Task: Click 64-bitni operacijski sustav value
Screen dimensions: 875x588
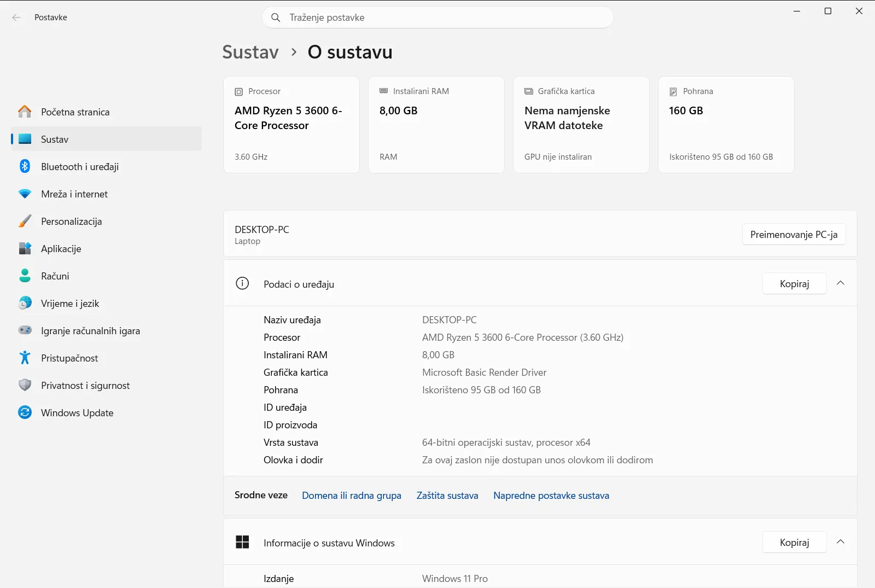Action: [x=506, y=443]
